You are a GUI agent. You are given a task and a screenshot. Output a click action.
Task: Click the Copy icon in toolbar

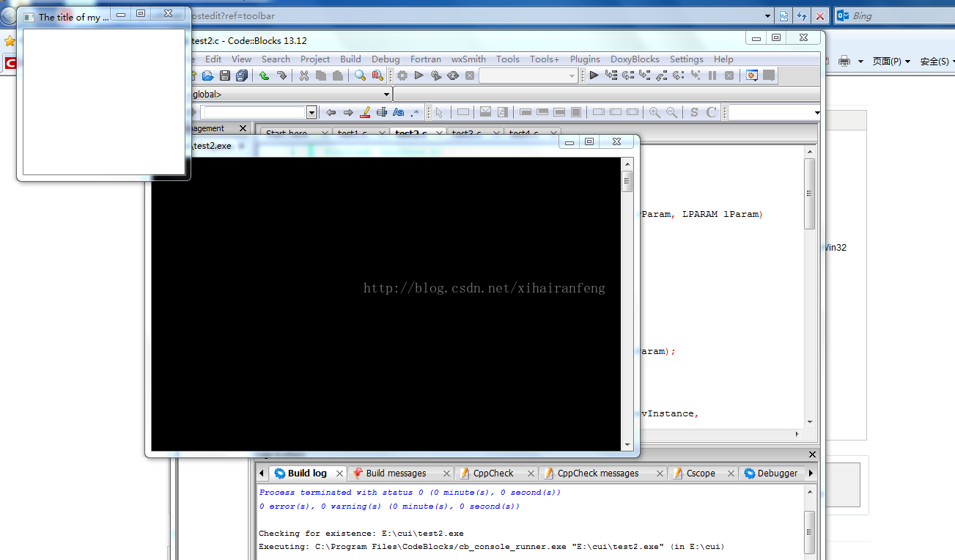(321, 75)
